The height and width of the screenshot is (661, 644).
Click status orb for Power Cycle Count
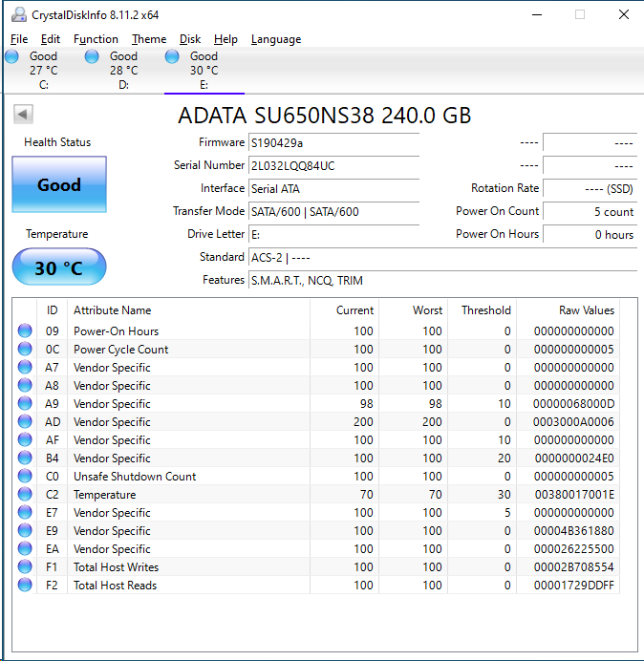[x=25, y=350]
